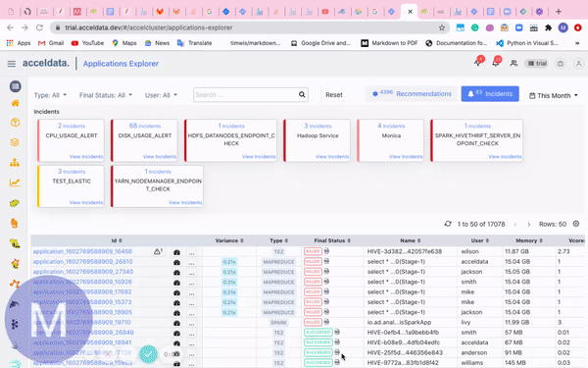
Task: Open the Markdown to PDF bookmark
Action: 389,43
